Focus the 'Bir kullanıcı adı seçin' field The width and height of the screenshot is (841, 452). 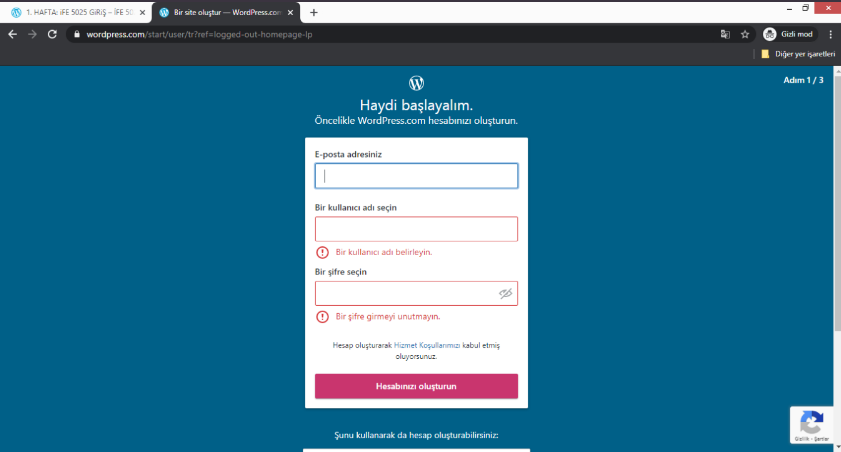click(416, 229)
